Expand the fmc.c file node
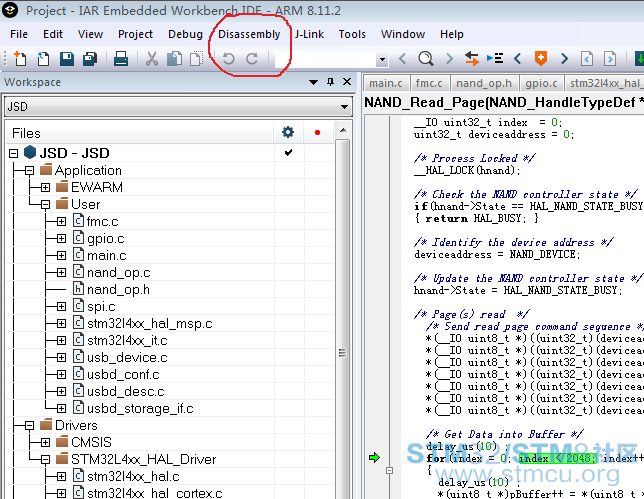644x499 pixels. pos(61,222)
